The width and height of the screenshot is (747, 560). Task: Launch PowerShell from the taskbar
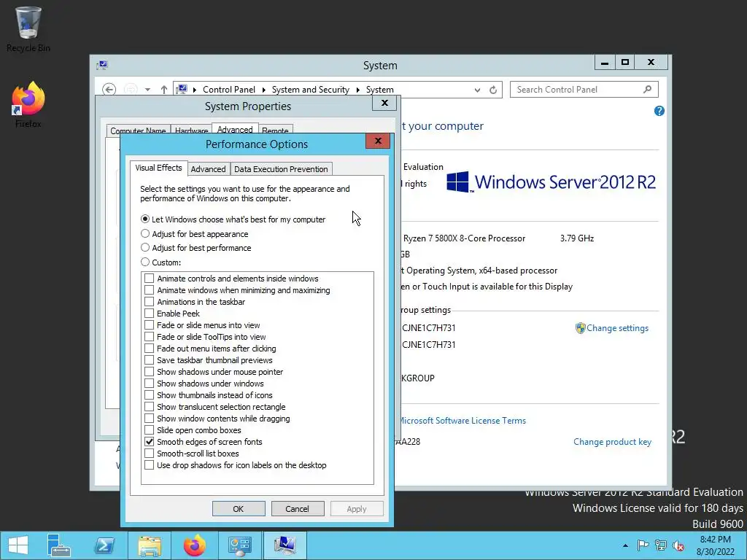104,545
